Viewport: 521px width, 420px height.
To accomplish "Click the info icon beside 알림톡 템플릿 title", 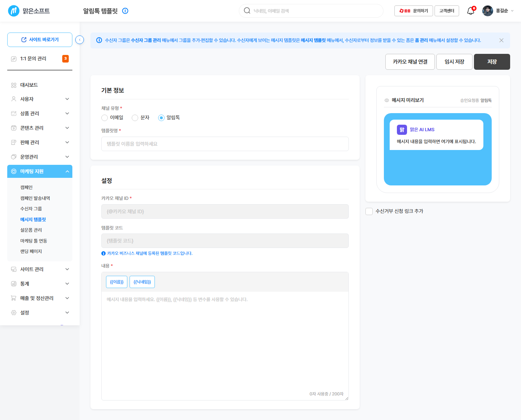I will (125, 11).
